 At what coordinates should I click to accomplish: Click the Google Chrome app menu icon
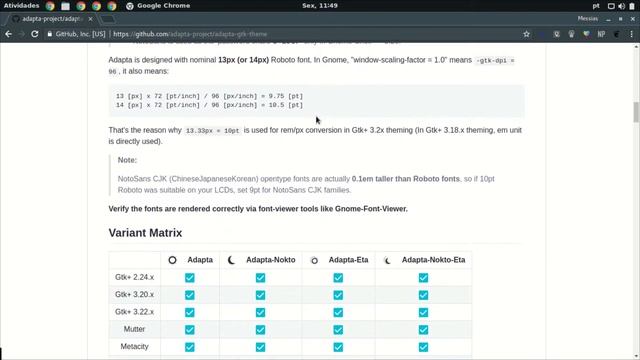[x=129, y=6]
